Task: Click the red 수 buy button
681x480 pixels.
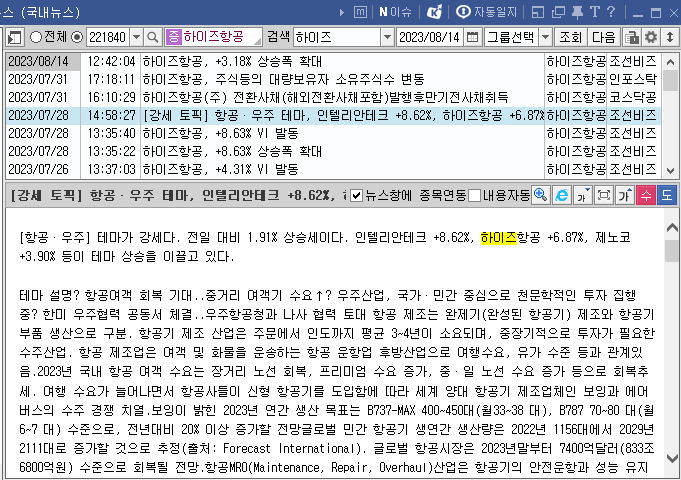Action: click(x=646, y=195)
